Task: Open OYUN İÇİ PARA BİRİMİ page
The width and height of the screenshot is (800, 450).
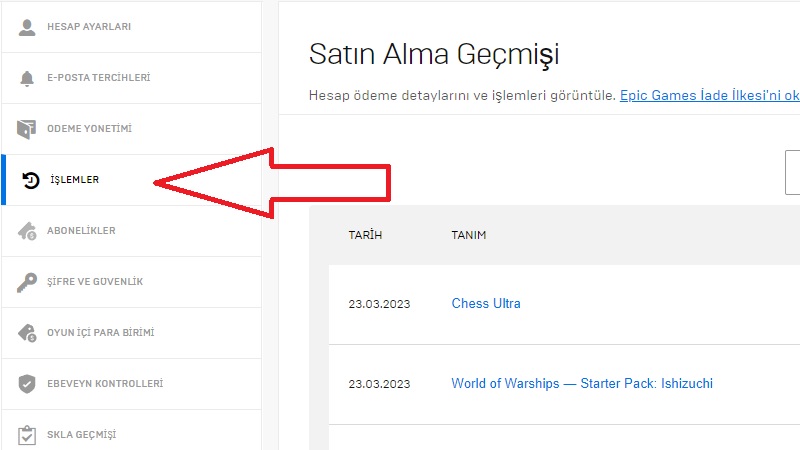Action: (131, 333)
